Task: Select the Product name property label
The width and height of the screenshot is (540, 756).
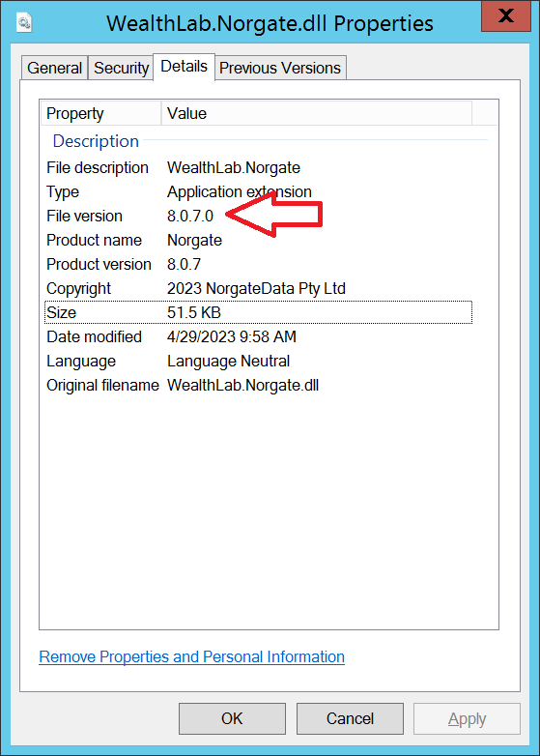Action: point(94,240)
